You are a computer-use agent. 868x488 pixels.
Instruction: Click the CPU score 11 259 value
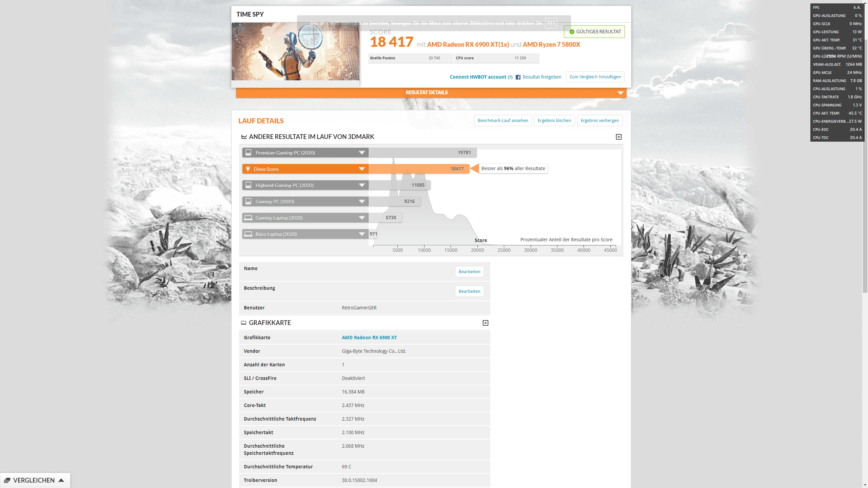pyautogui.click(x=520, y=58)
